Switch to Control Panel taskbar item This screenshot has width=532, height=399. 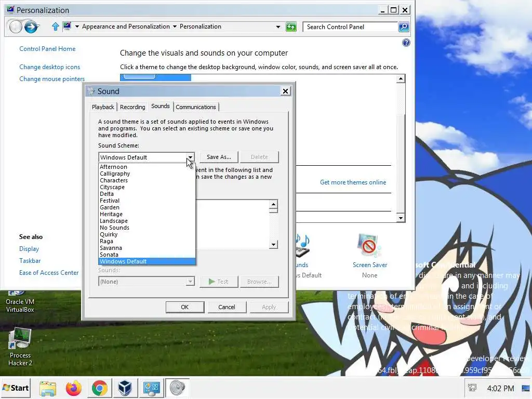(x=151, y=388)
